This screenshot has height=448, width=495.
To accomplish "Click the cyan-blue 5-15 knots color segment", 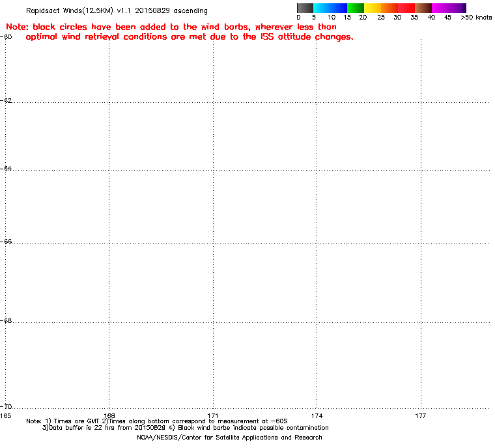I will 330,8.
